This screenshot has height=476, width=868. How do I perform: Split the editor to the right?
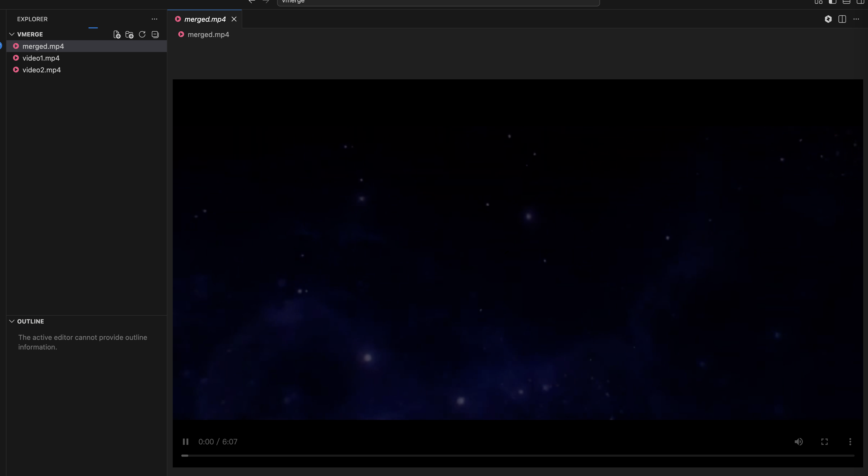pyautogui.click(x=842, y=19)
